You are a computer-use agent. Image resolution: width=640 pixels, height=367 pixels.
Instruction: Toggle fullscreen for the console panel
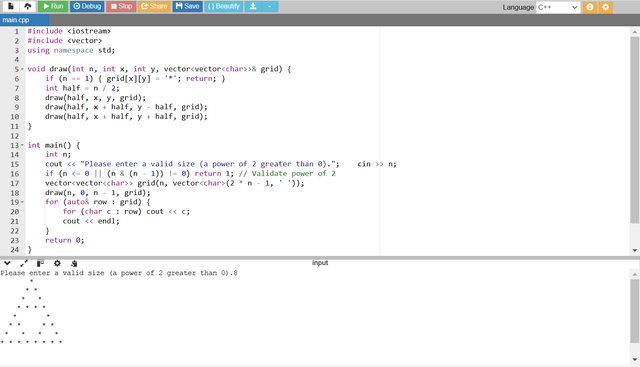pyautogui.click(x=24, y=263)
